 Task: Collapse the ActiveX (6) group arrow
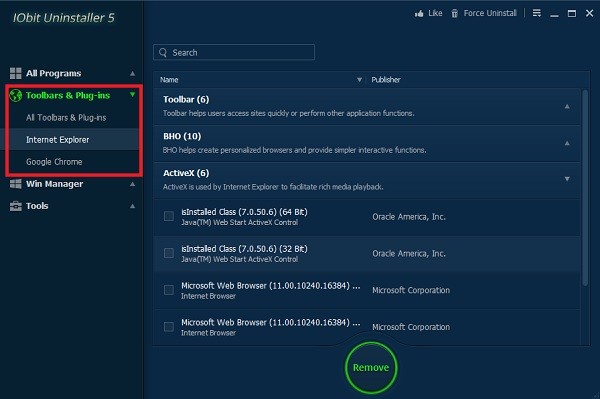click(x=567, y=179)
